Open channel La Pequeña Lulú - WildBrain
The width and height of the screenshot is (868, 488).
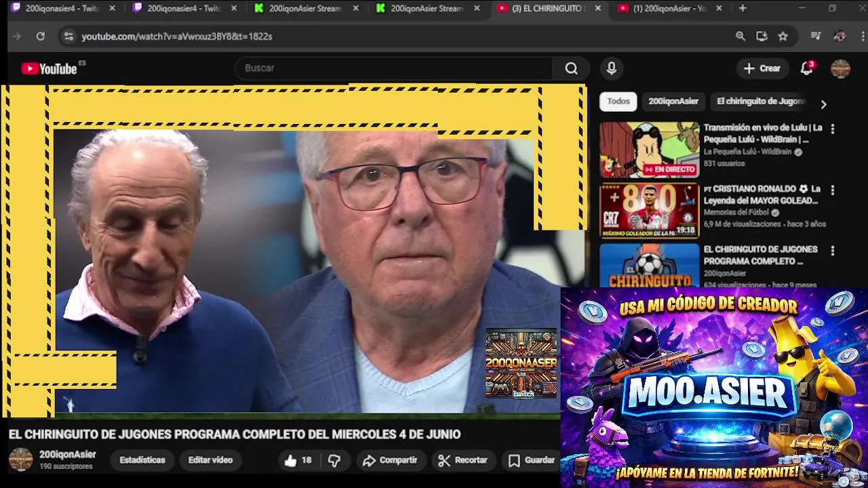(x=747, y=152)
